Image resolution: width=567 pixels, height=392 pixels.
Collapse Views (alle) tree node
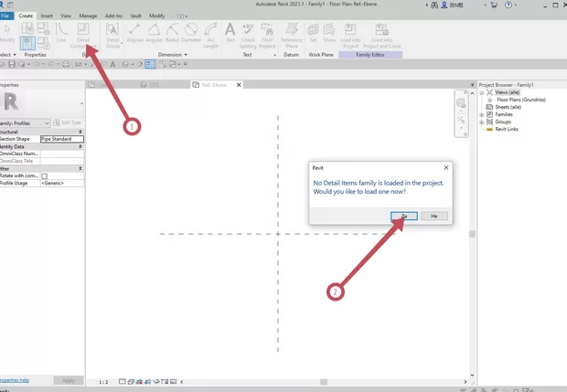point(482,93)
